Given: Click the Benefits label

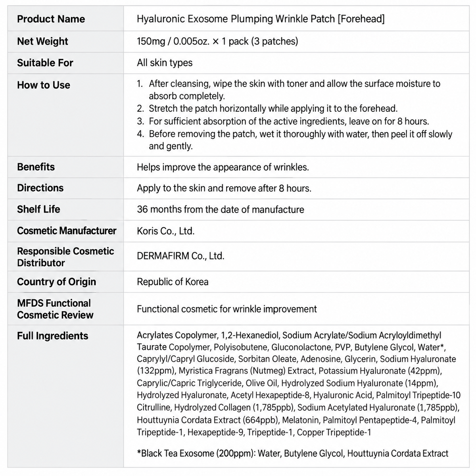Looking at the screenshot, I should (x=36, y=167).
